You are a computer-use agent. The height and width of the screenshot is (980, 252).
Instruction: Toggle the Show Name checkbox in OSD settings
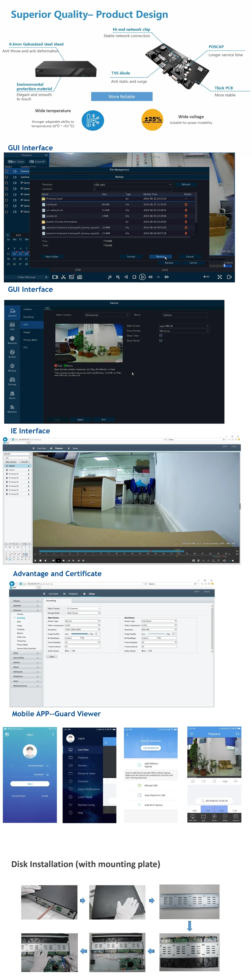click(161, 341)
